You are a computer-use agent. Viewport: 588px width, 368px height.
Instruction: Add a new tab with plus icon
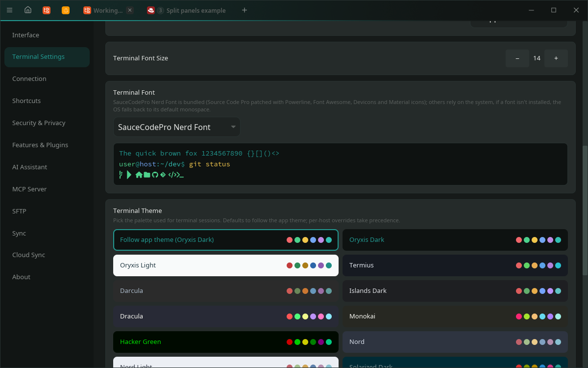[x=245, y=10]
